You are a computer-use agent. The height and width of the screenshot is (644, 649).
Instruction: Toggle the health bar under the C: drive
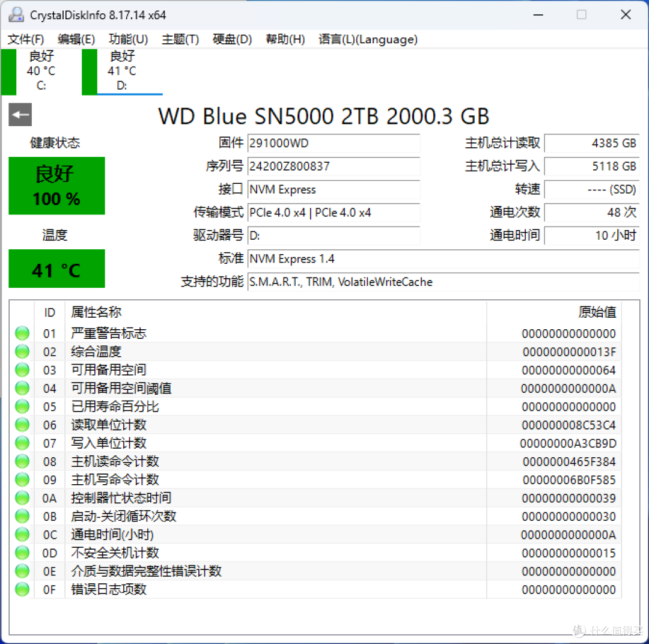[9, 72]
